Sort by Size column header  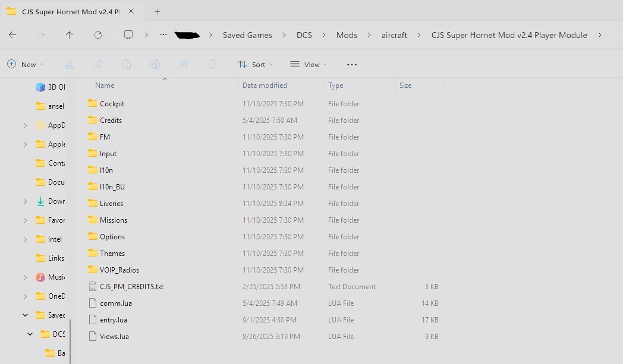pyautogui.click(x=405, y=86)
